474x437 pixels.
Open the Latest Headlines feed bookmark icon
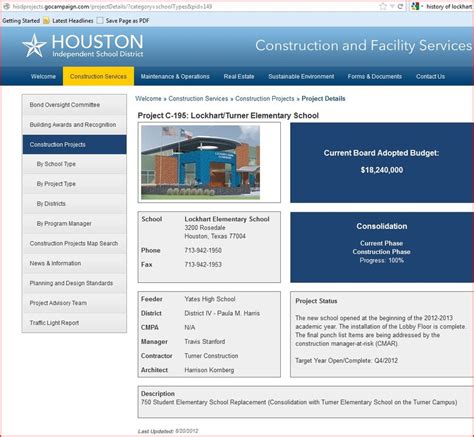46,21
